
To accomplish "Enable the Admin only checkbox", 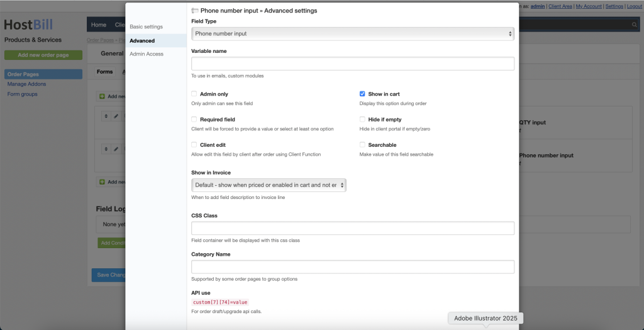I will (x=194, y=94).
